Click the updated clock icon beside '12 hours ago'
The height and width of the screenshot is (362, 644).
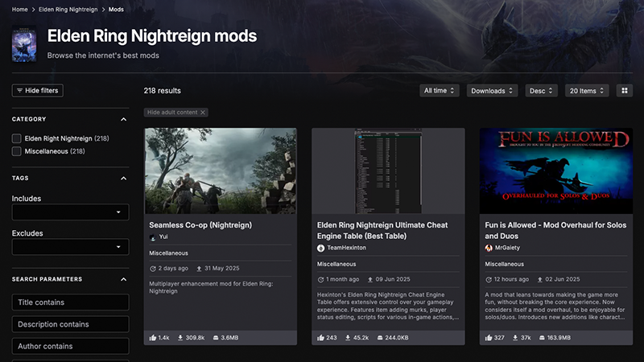489,279
